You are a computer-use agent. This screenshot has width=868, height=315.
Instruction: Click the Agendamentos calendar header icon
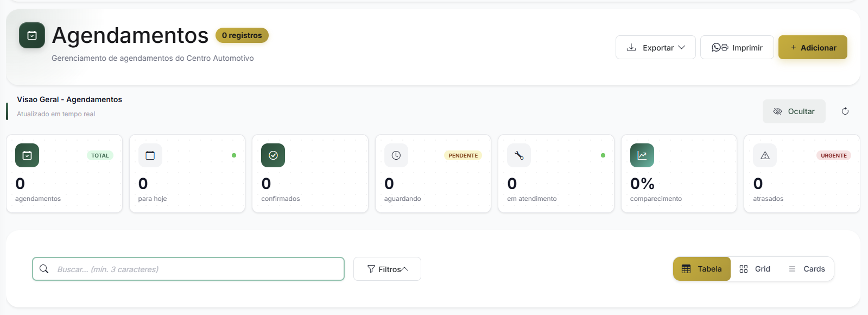click(x=32, y=35)
